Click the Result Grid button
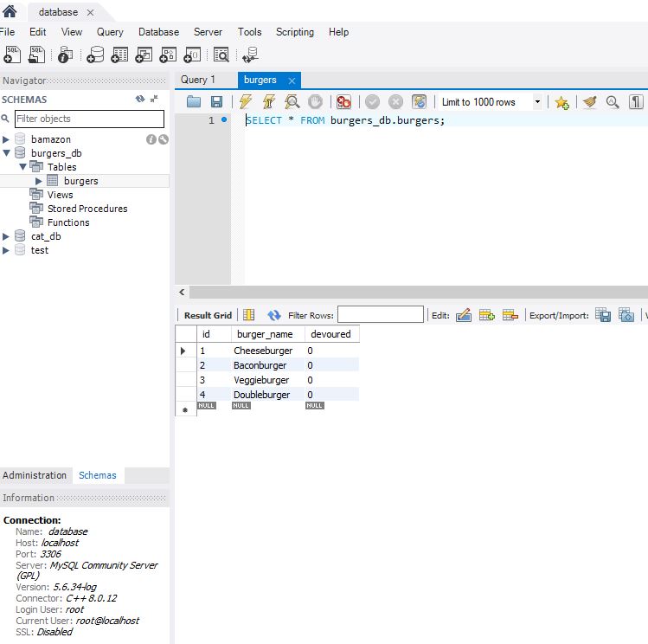The height and width of the screenshot is (644, 648). (x=208, y=315)
